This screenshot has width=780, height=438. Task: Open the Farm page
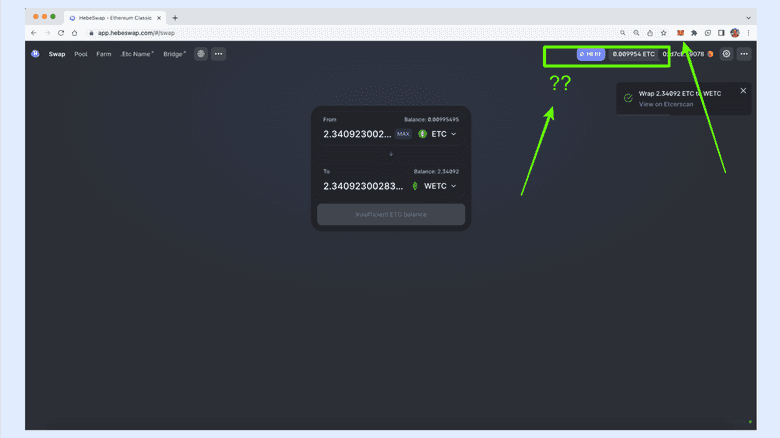click(x=104, y=54)
